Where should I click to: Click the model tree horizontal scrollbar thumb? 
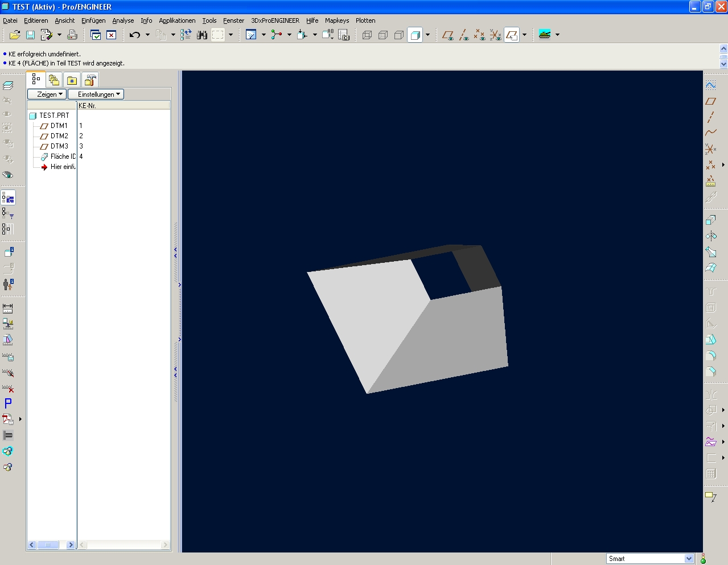pyautogui.click(x=48, y=545)
